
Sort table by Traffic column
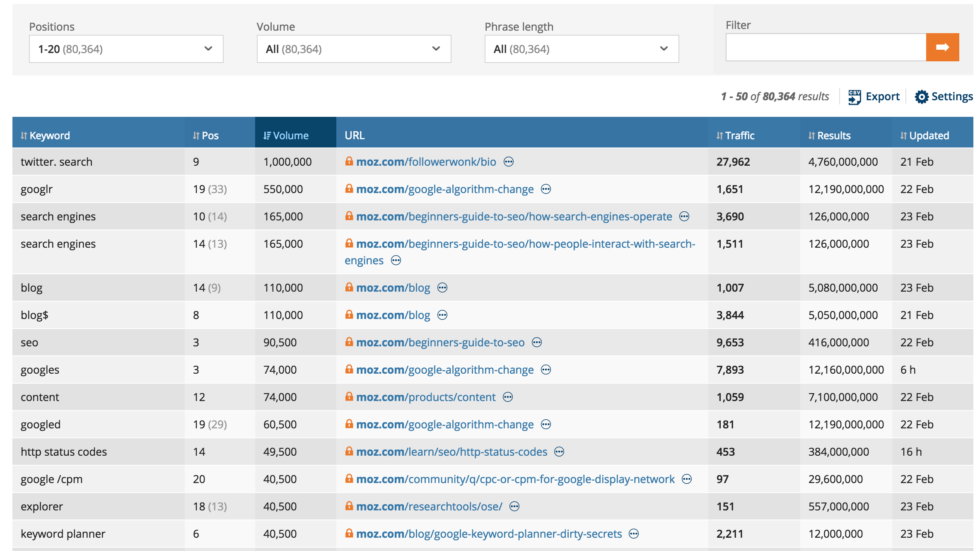pyautogui.click(x=740, y=135)
